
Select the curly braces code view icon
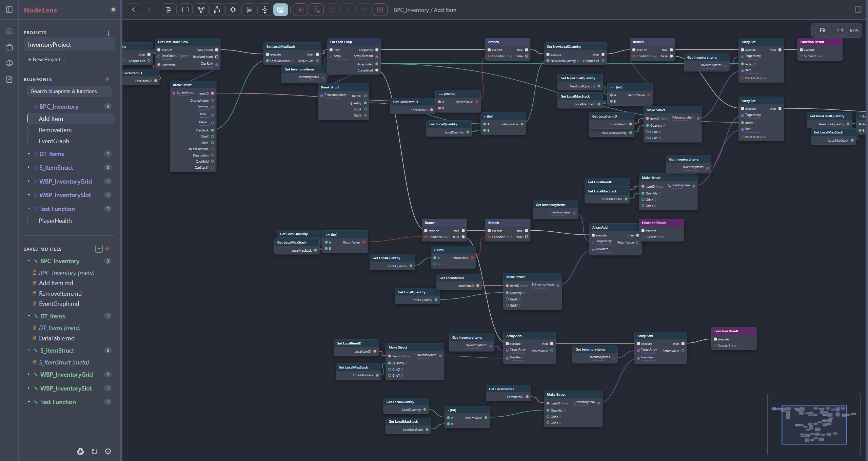click(x=185, y=10)
